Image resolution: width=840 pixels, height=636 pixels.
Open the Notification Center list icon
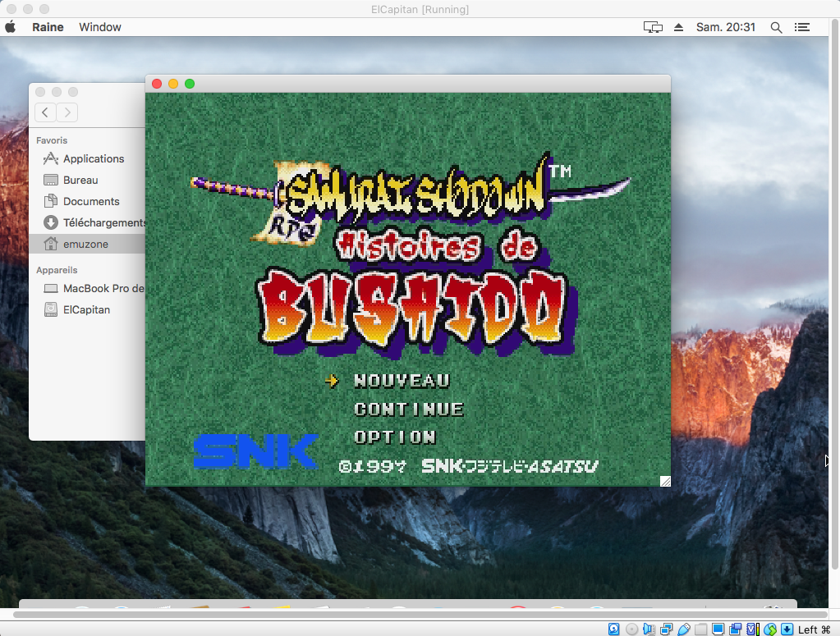point(802,27)
